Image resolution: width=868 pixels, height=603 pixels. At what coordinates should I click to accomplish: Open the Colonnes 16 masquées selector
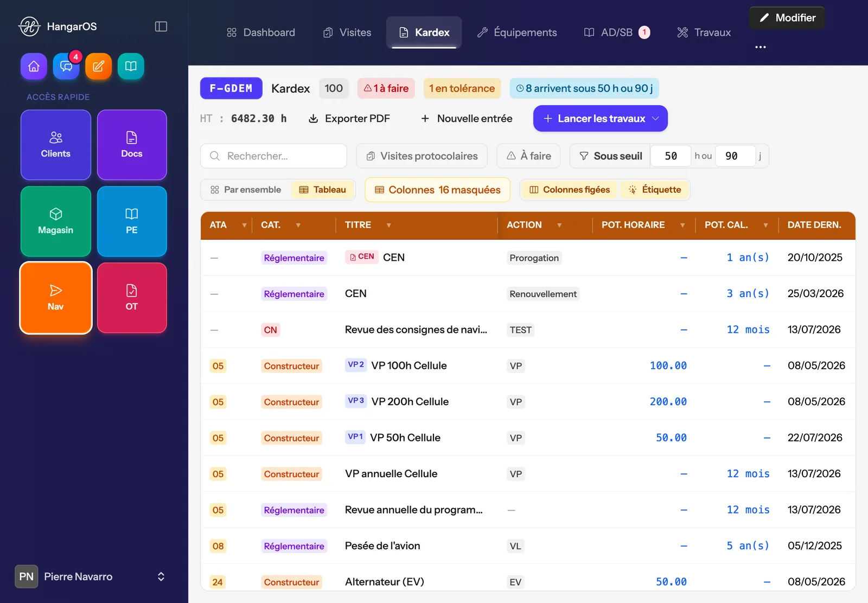[x=437, y=190]
